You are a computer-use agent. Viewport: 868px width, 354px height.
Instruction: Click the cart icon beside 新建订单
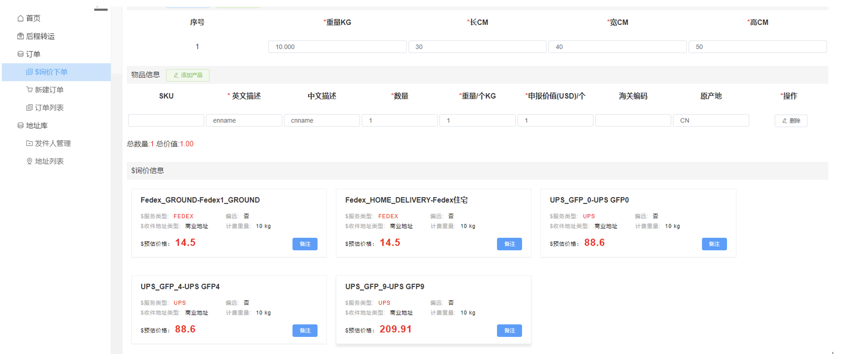click(29, 90)
